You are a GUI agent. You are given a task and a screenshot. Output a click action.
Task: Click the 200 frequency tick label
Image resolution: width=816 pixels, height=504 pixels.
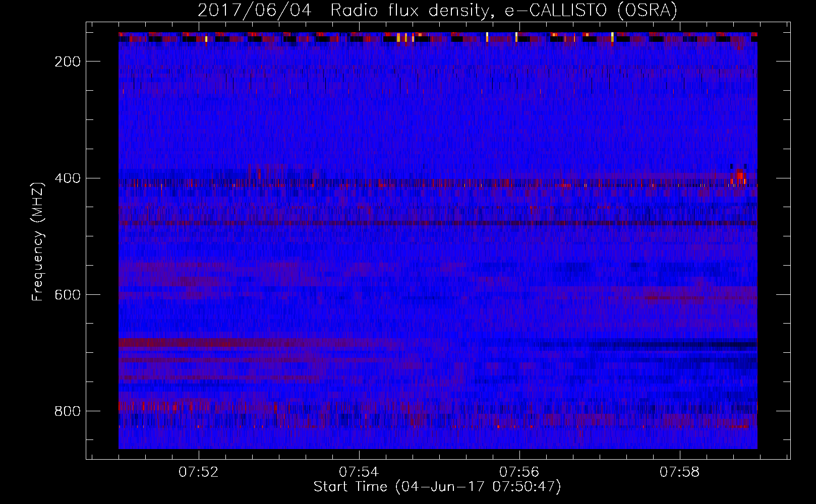tap(68, 61)
